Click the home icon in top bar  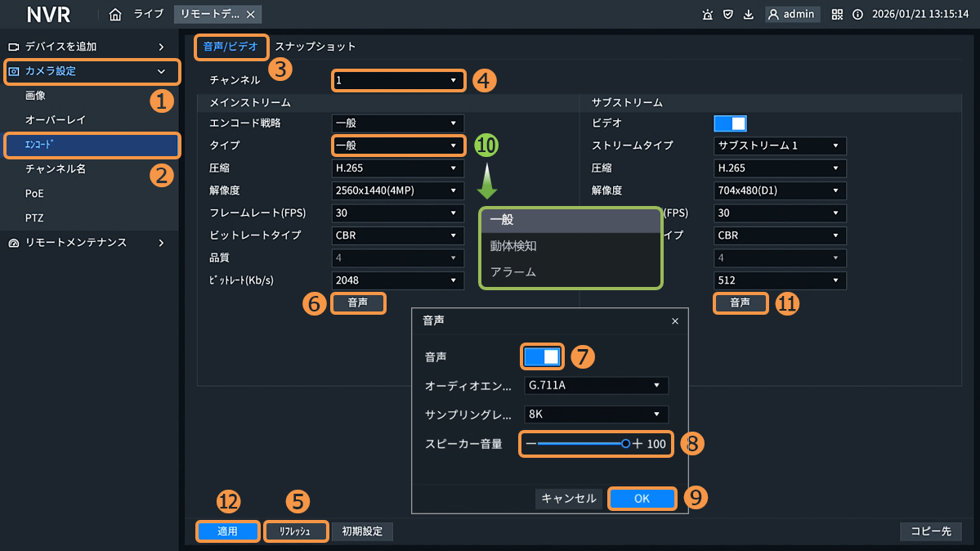click(x=115, y=14)
